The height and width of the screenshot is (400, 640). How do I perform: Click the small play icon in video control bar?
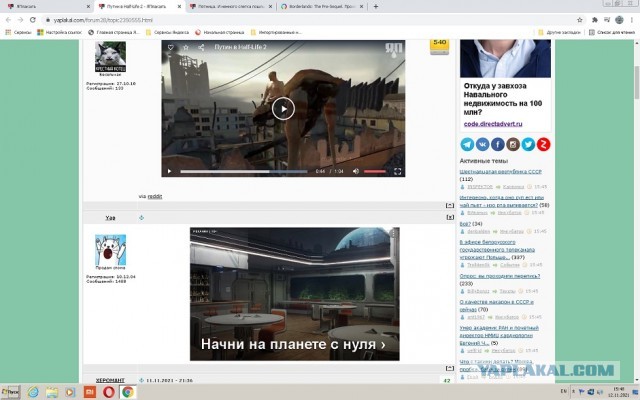(169, 171)
